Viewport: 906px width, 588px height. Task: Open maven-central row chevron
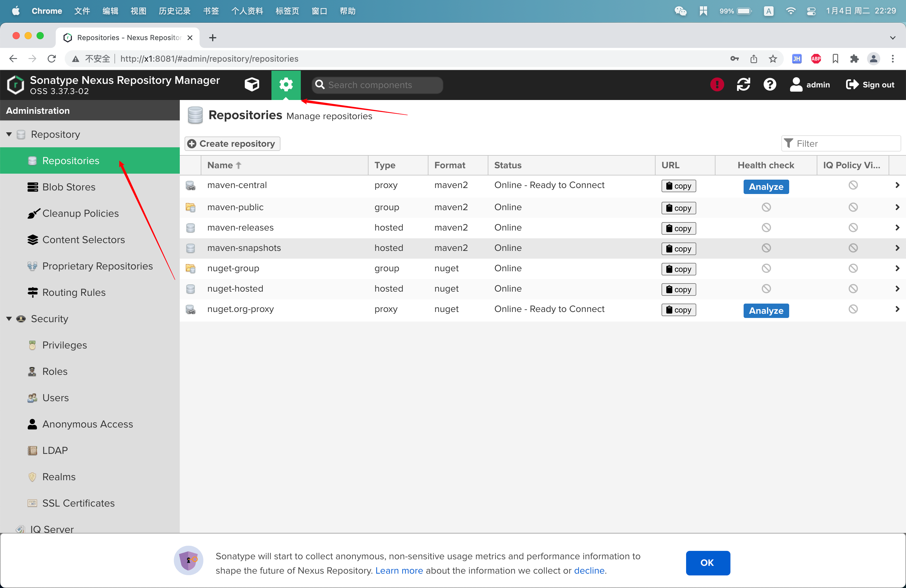coord(897,185)
